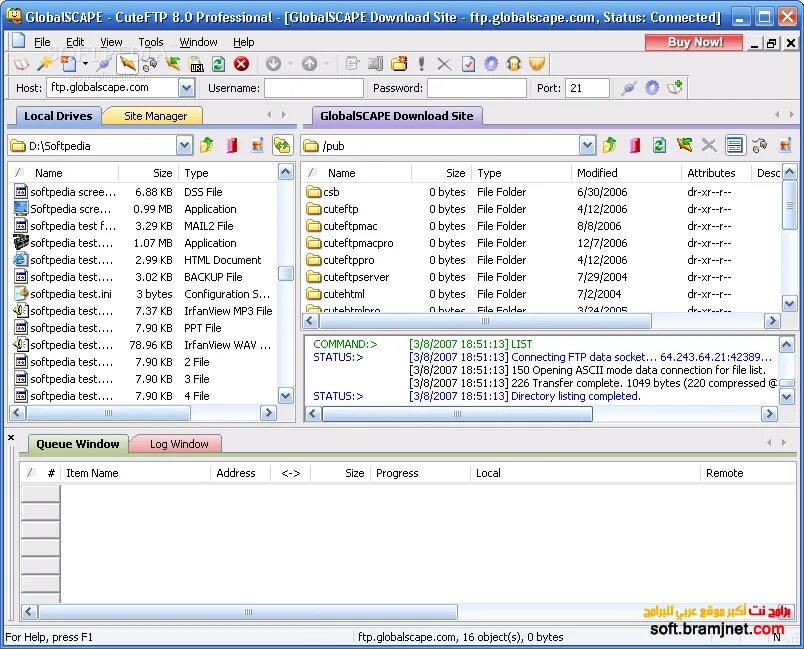
Task: Click into the Username field
Action: click(x=313, y=88)
